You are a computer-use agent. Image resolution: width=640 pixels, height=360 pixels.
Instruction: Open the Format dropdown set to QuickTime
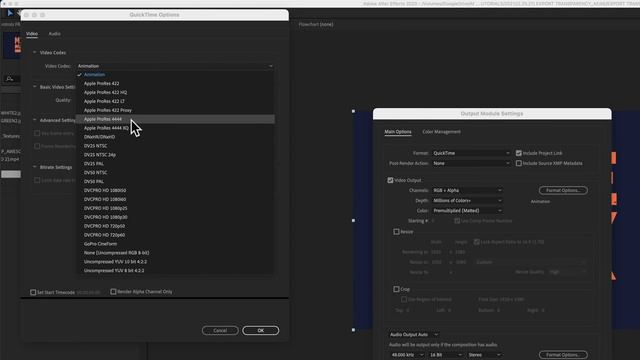pos(471,153)
